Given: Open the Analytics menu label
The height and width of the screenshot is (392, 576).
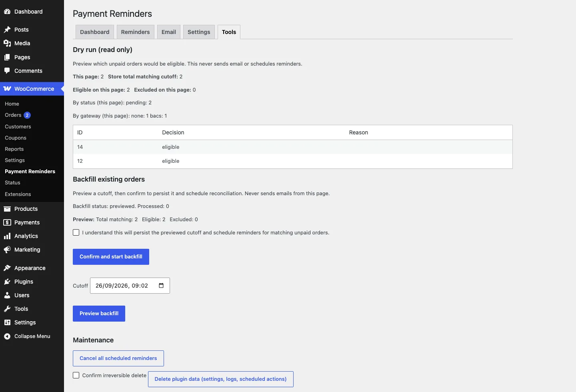Looking at the screenshot, I should click(x=26, y=236).
